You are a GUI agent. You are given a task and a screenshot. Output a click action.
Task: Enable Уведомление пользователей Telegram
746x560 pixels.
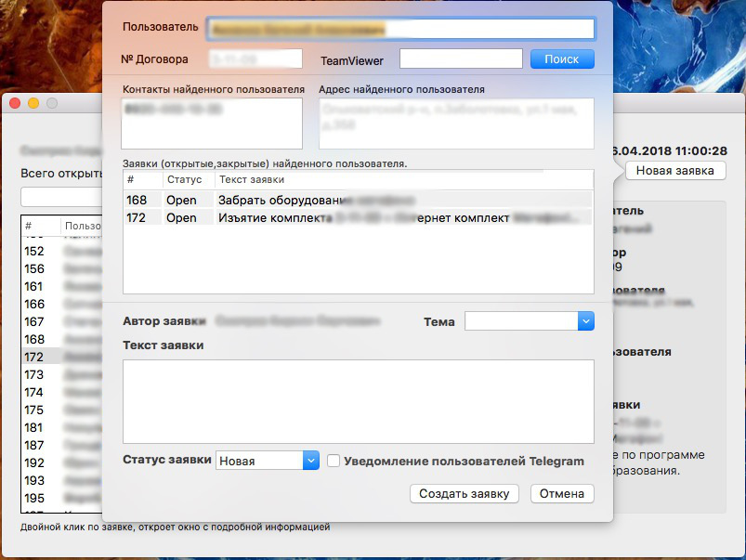click(x=333, y=460)
